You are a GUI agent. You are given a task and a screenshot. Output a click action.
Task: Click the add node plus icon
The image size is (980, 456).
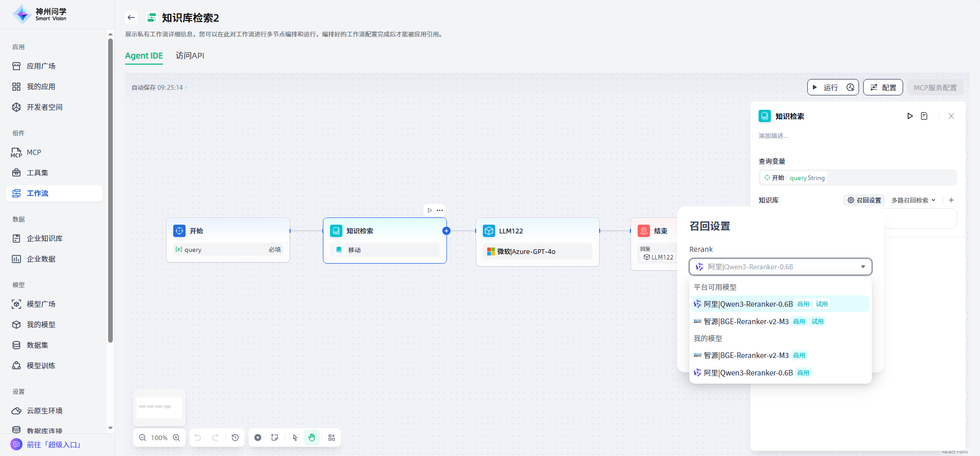click(258, 438)
